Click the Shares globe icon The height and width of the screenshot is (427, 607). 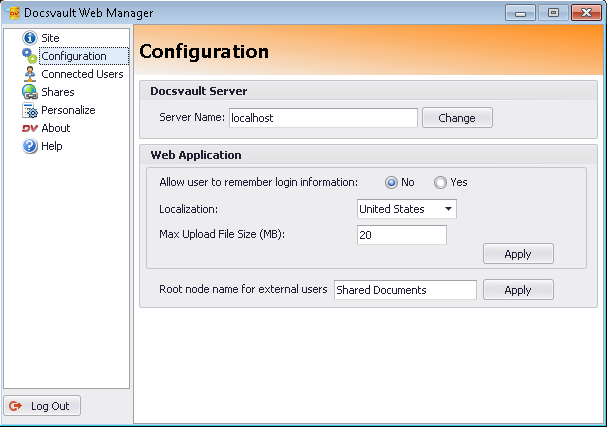[x=30, y=92]
